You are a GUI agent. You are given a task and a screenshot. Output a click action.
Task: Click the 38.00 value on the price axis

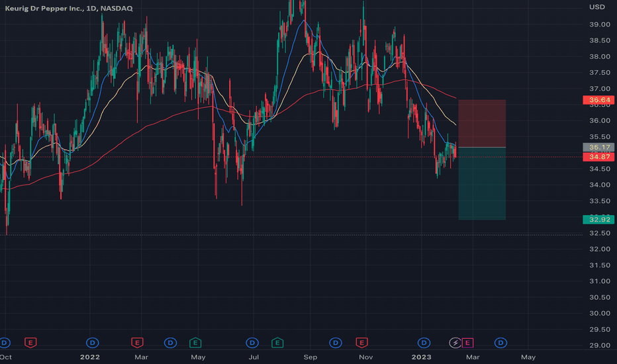(x=600, y=57)
